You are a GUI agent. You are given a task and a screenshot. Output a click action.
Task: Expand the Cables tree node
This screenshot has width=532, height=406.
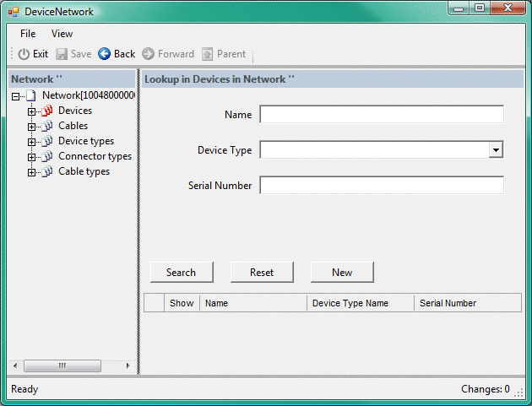tap(31, 127)
